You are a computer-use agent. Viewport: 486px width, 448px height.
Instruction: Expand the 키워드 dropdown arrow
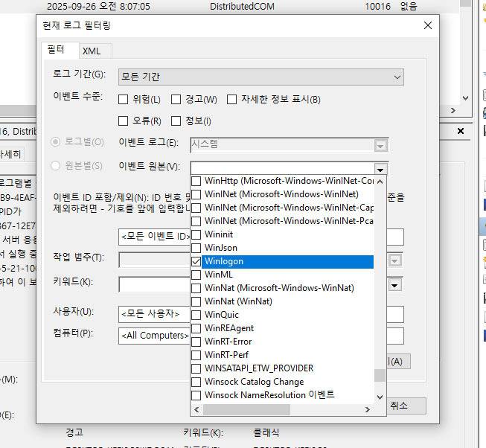tap(396, 284)
